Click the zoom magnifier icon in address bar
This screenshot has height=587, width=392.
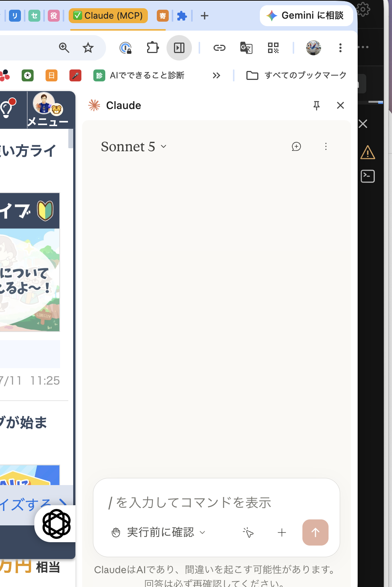[64, 48]
